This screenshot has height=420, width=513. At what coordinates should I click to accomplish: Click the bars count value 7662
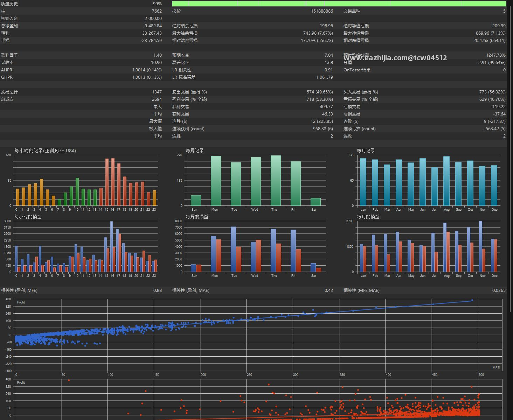click(x=157, y=11)
